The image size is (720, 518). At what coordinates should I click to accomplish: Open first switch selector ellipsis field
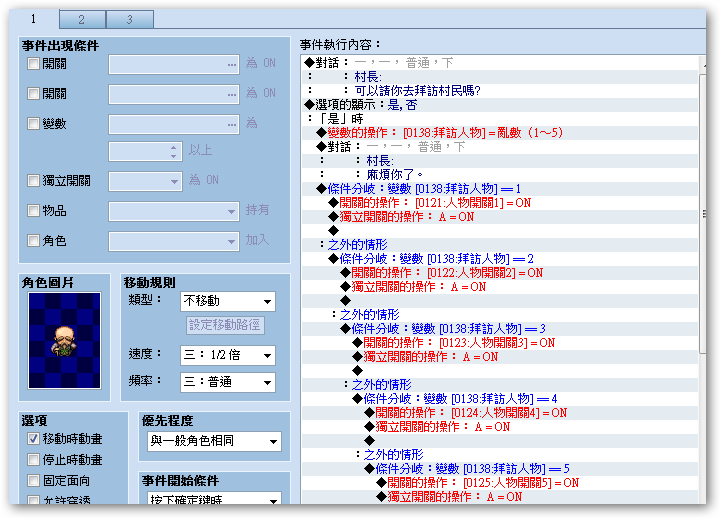(x=174, y=64)
